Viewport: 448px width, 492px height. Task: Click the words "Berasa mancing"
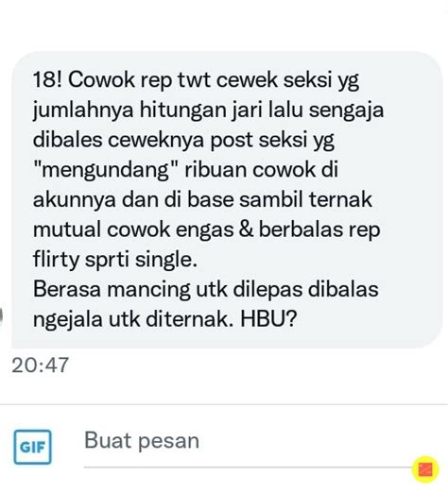[x=112, y=289]
